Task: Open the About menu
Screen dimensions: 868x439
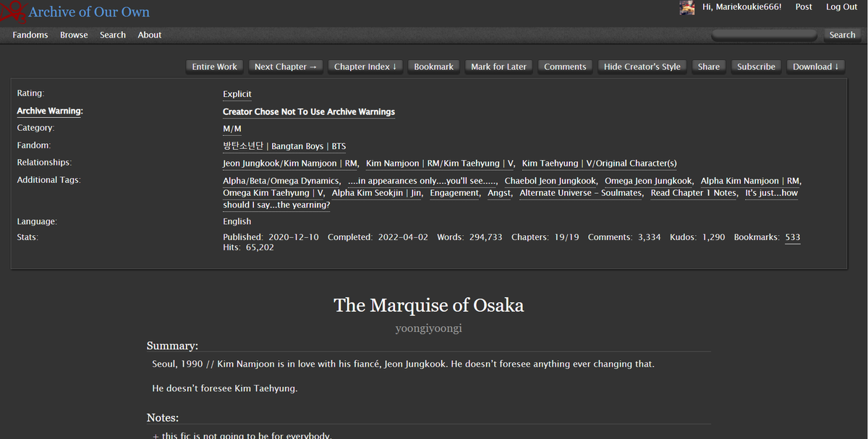Action: 150,35
